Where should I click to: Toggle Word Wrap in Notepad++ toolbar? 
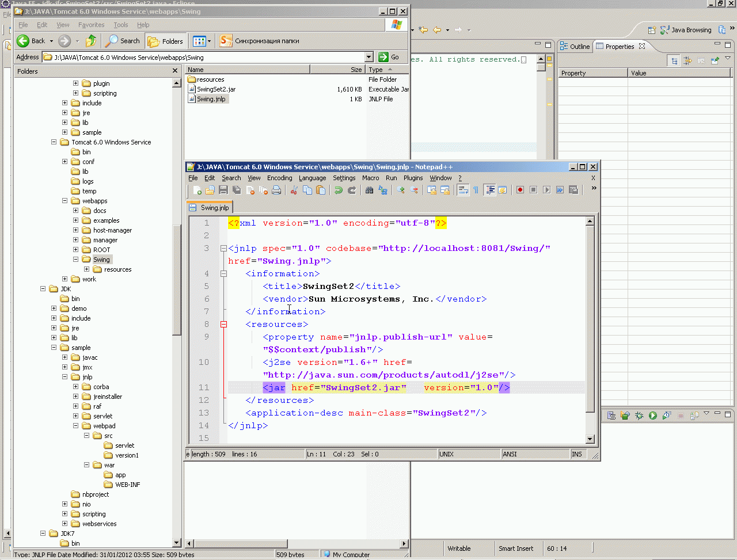click(x=463, y=190)
